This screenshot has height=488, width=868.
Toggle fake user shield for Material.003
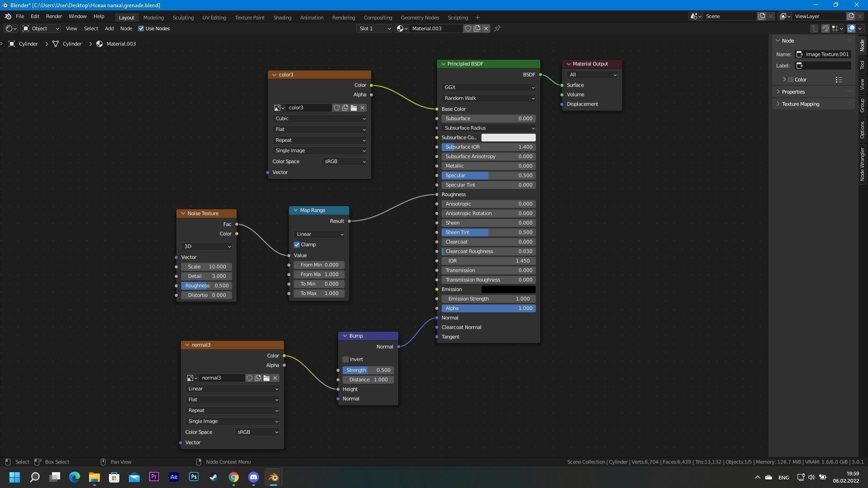468,28
